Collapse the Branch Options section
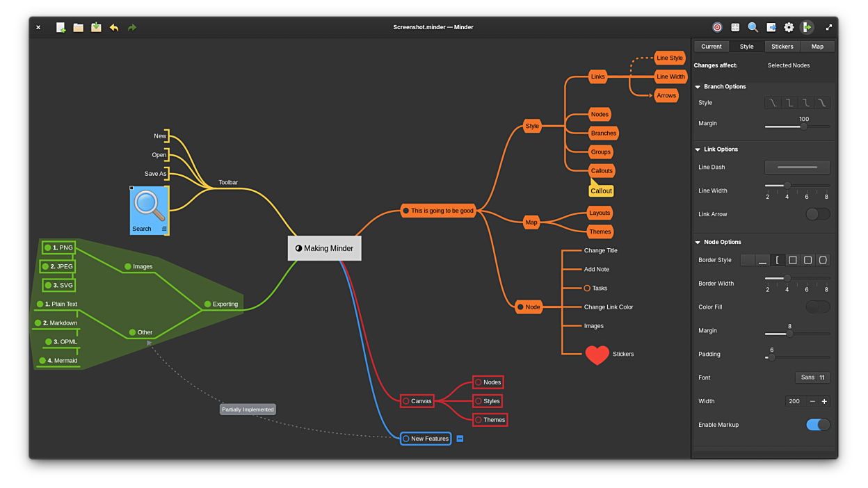 [698, 87]
